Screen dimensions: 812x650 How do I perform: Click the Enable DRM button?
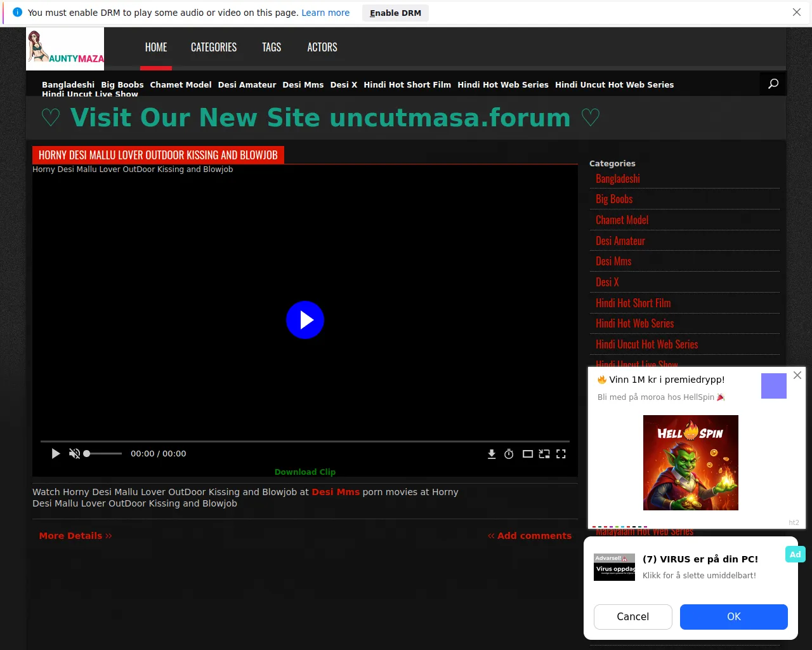click(395, 13)
